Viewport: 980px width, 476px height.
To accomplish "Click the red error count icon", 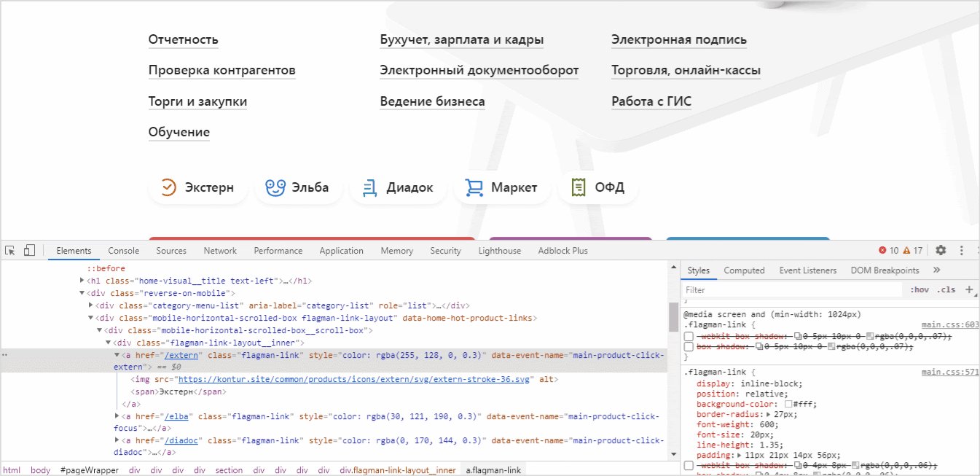I will [882, 250].
